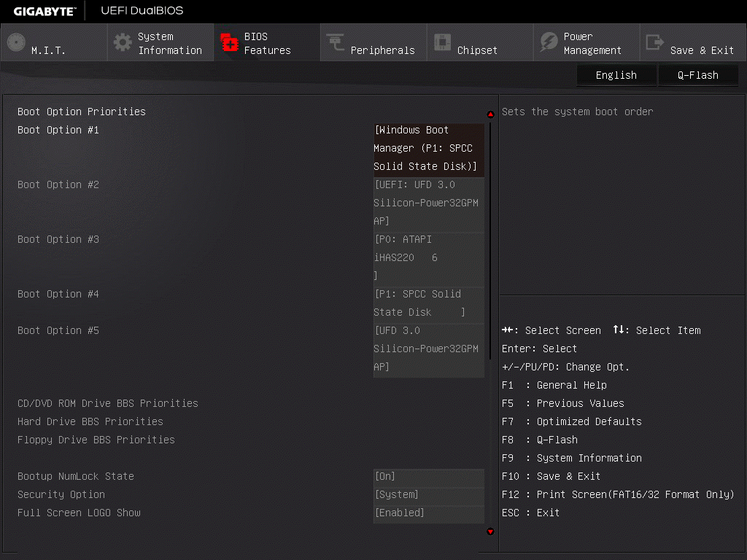Viewport: 747px width, 560px height.
Task: Change Security Option [System] value
Action: click(x=429, y=495)
